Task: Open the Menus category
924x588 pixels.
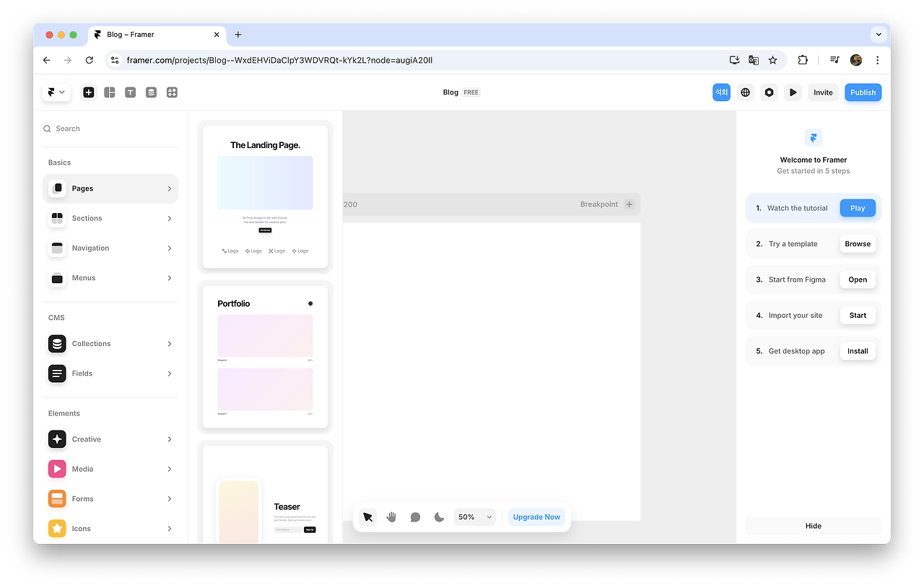Action: (x=110, y=278)
